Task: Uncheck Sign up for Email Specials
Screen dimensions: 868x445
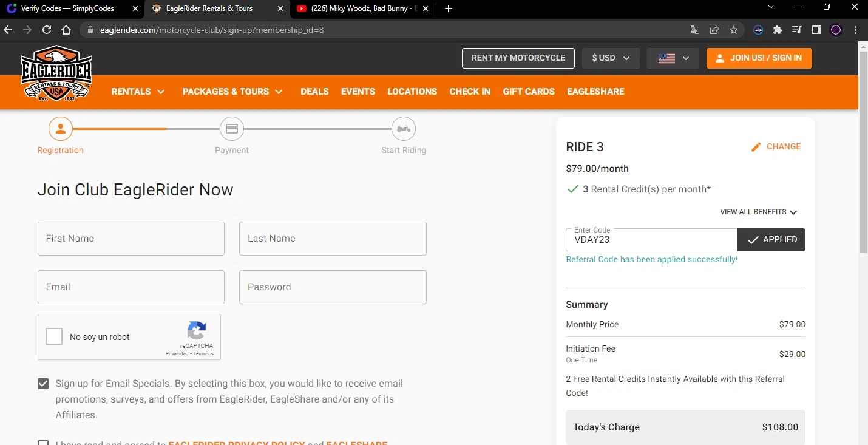Action: click(43, 384)
